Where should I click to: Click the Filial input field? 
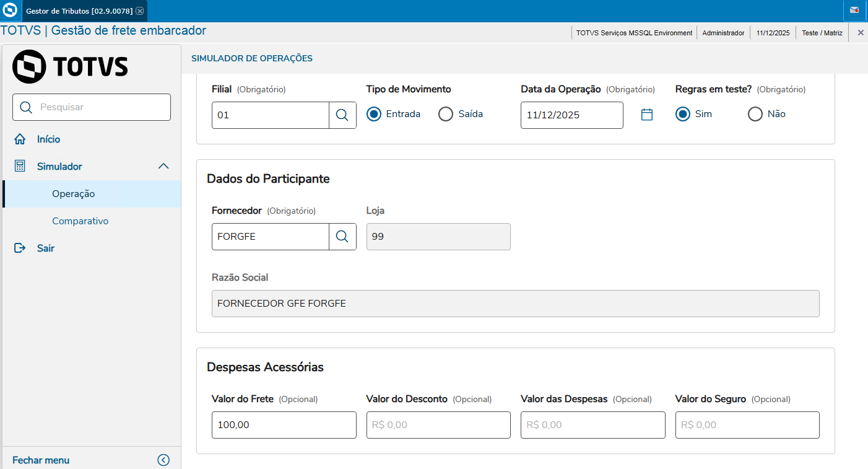coord(271,115)
